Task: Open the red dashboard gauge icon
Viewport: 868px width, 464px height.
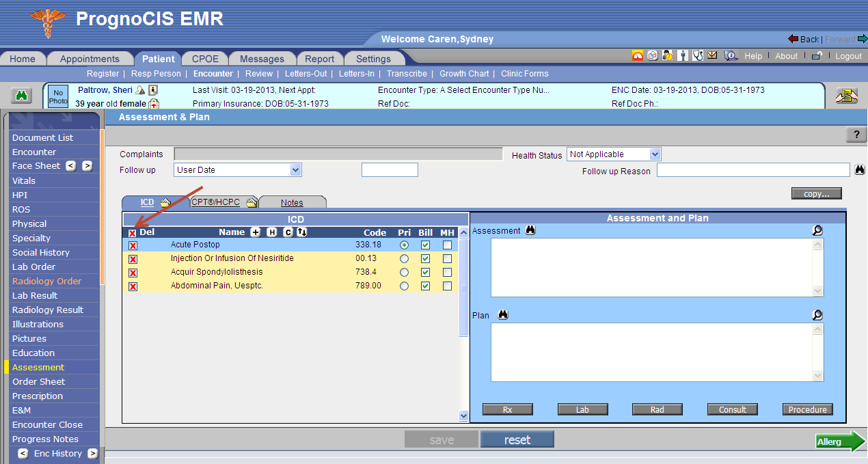Action: coord(638,56)
